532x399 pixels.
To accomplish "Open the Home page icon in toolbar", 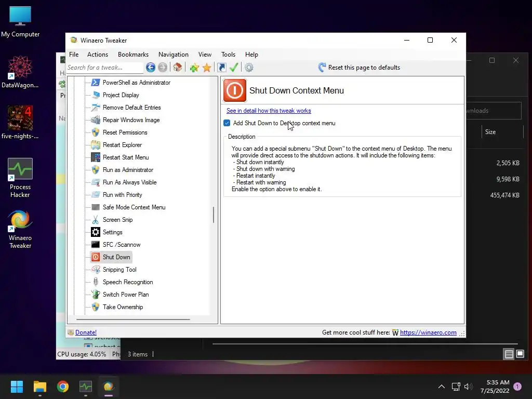I will pos(178,68).
